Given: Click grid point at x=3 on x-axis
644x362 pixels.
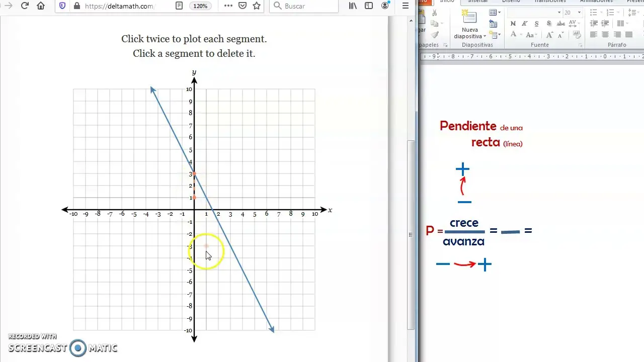Looking at the screenshot, I should (230, 210).
